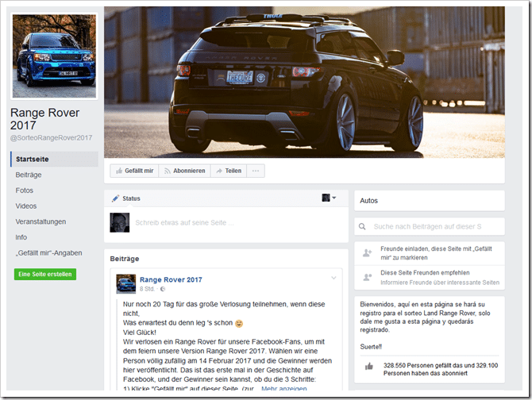Click the Teilen share button
532x400 pixels.
point(229,171)
